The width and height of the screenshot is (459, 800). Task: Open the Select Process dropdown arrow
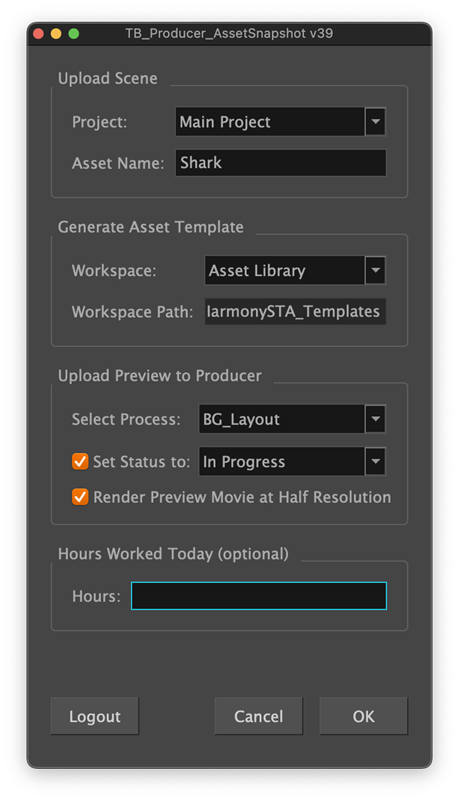(x=375, y=419)
